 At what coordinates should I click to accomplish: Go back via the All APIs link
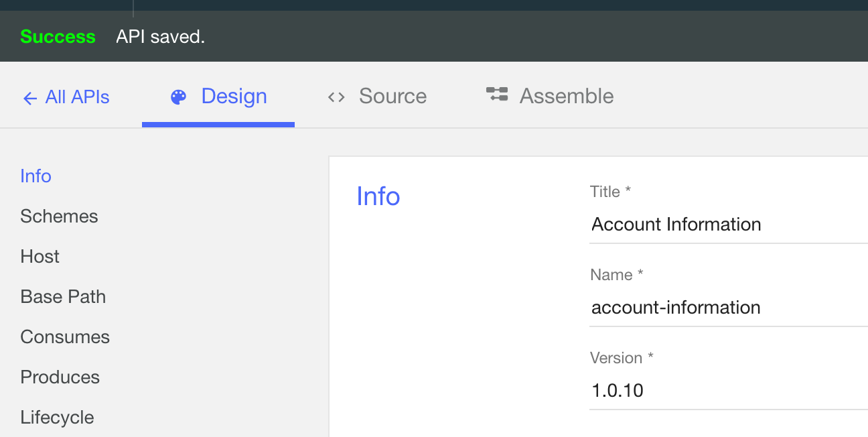point(77,97)
